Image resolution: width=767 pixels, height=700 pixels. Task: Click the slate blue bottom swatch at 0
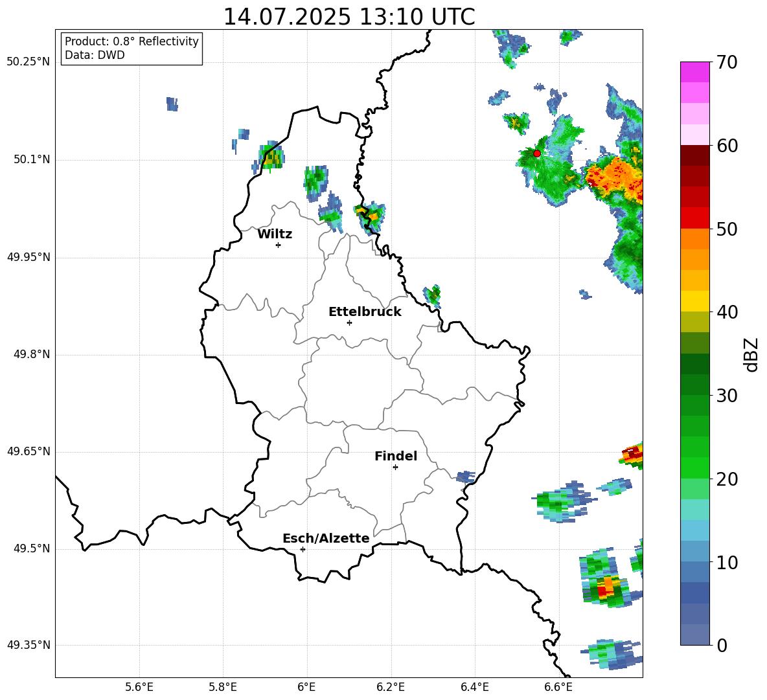(x=694, y=635)
